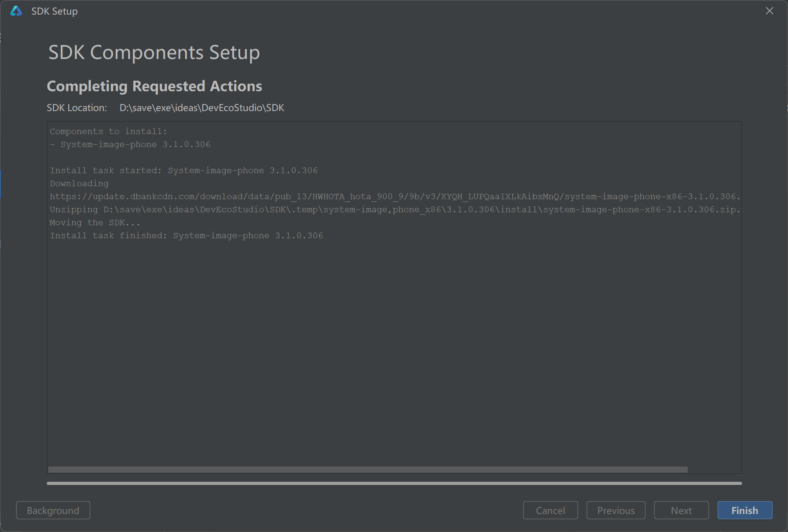Click the Finish button
This screenshot has height=532, width=788.
[745, 510]
